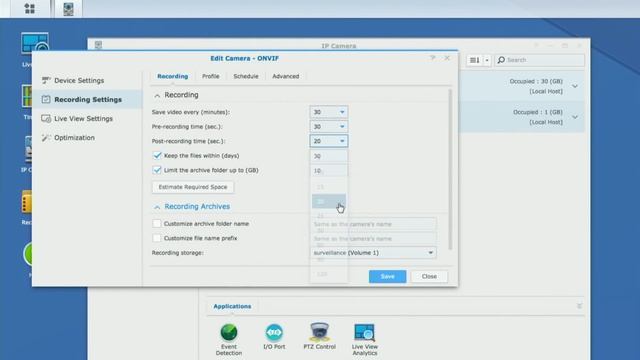Screen dimensions: 640x360
Task: Open Live View Settings section
Action: click(x=87, y=118)
